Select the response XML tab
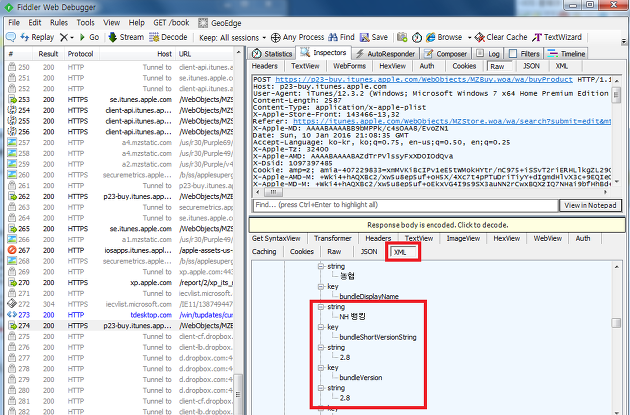This screenshot has width=630, height=415. 403,252
